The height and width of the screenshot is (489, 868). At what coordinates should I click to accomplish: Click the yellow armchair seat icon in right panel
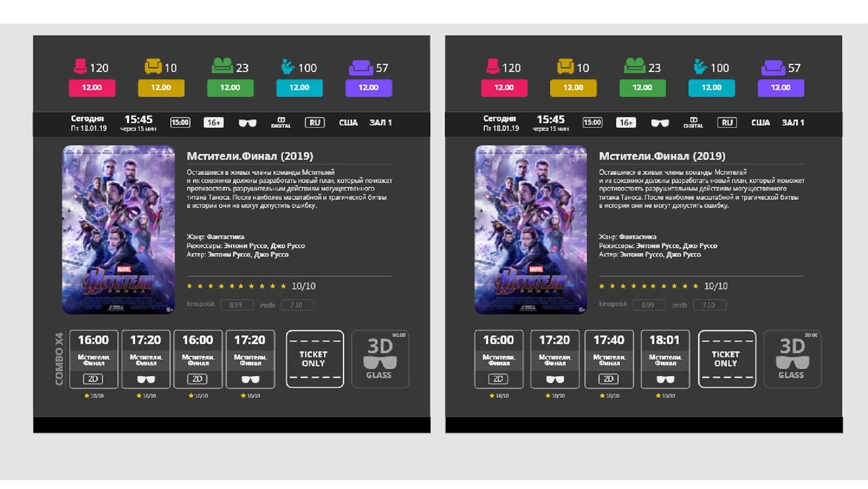[x=565, y=66]
